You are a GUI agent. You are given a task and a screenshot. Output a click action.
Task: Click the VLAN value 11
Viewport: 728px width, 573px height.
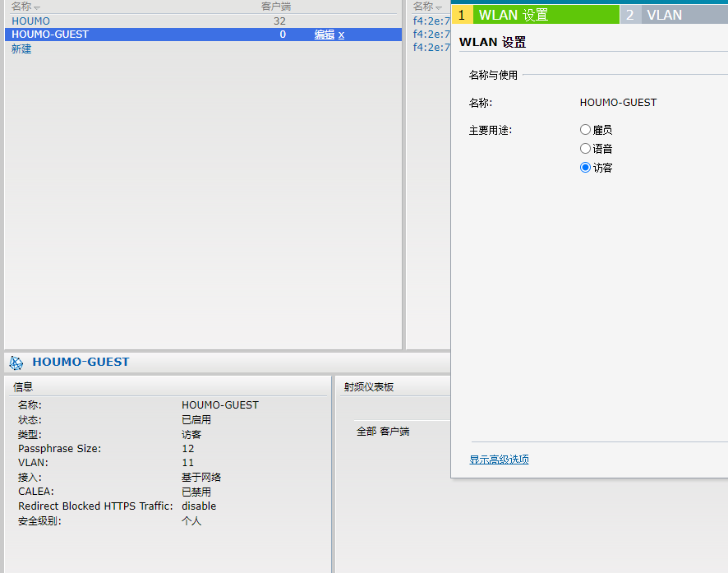click(187, 463)
